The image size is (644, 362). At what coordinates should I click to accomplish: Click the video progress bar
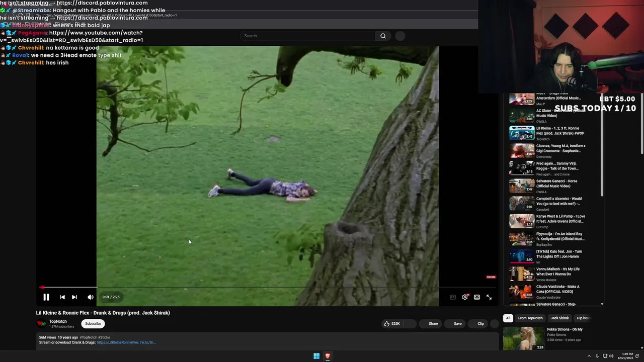click(x=268, y=288)
